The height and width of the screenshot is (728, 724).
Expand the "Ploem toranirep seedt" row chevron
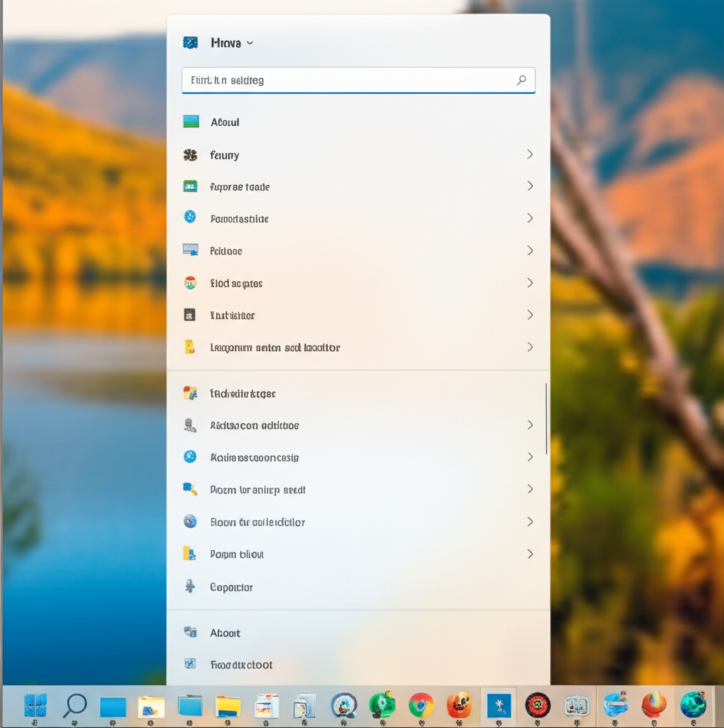coord(530,489)
